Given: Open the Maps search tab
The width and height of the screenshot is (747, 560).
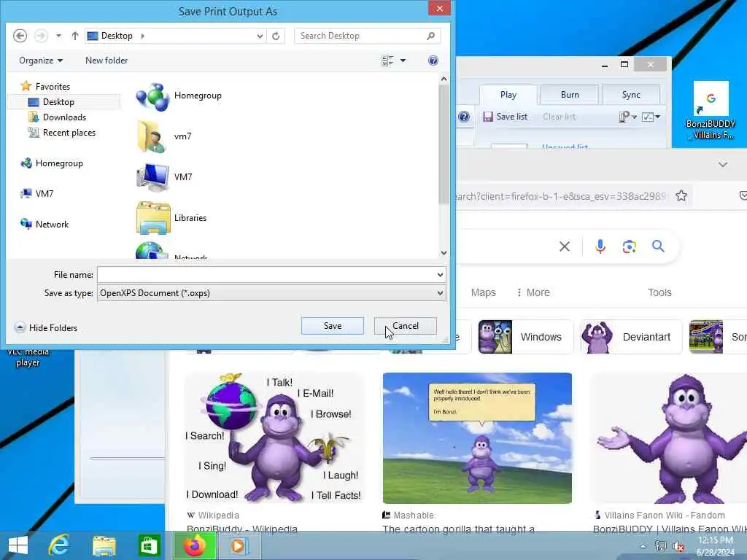Looking at the screenshot, I should tap(483, 293).
